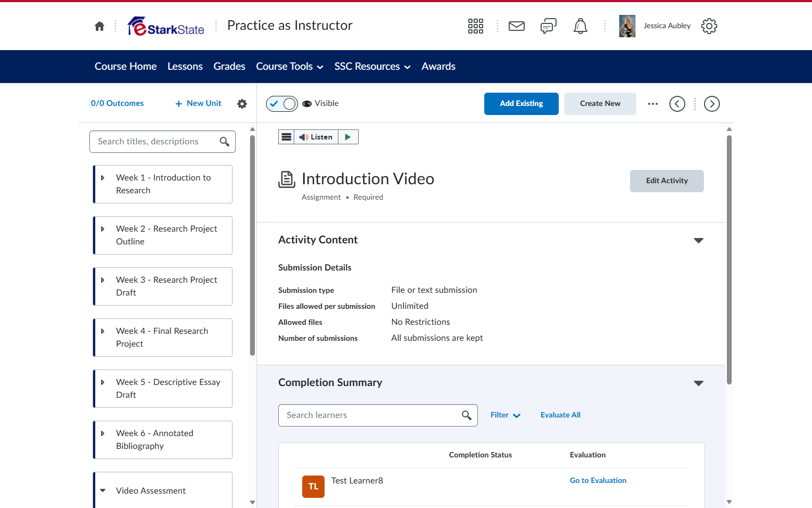Expand Week 3 - Research Project Draft

103,280
